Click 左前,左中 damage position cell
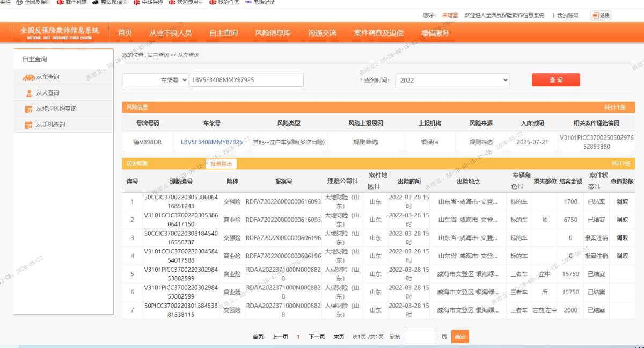The height and width of the screenshot is (348, 644). [x=545, y=310]
